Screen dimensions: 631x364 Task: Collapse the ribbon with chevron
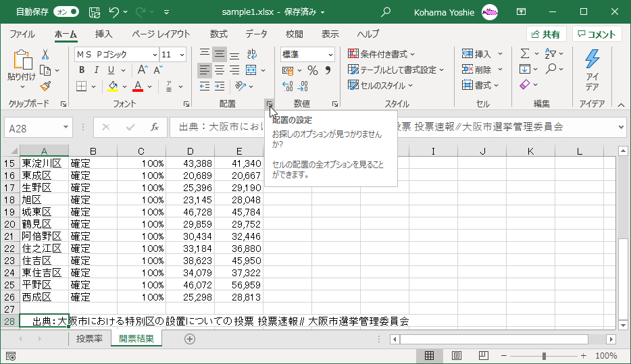pyautogui.click(x=621, y=105)
